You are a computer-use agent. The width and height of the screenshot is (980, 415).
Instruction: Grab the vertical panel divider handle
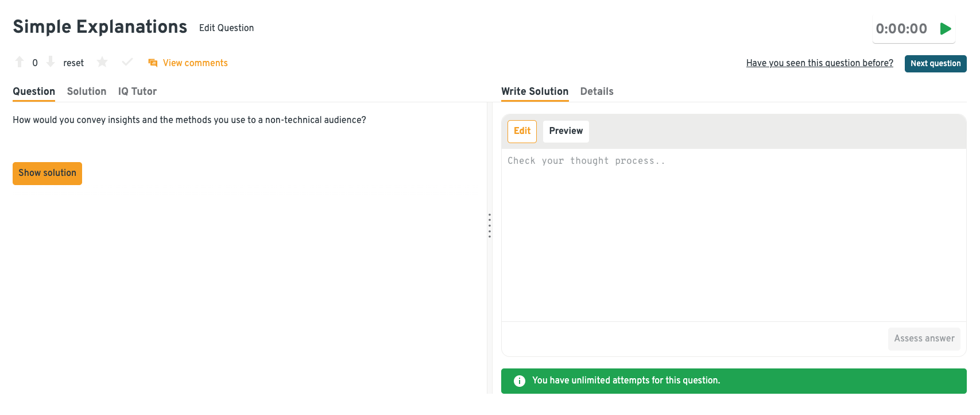pos(490,225)
